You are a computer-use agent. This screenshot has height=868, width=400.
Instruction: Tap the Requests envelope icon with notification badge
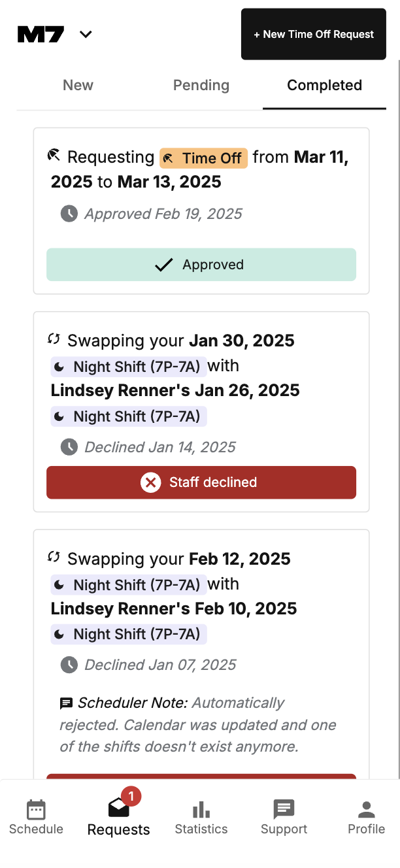118,808
